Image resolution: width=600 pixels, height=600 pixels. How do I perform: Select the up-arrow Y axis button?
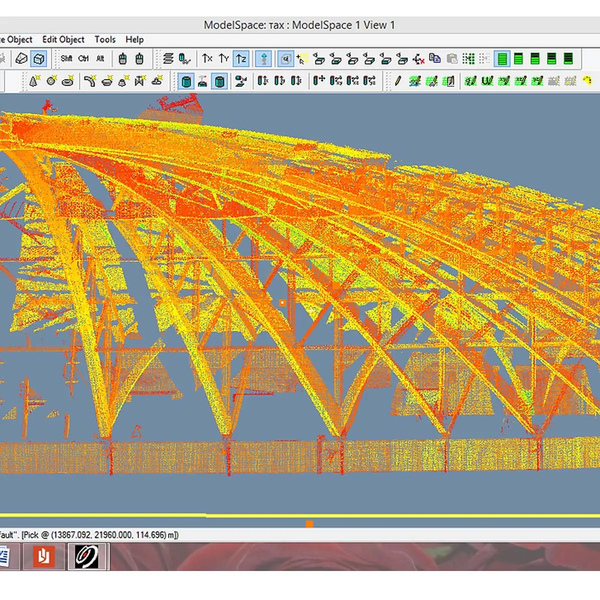(x=224, y=59)
